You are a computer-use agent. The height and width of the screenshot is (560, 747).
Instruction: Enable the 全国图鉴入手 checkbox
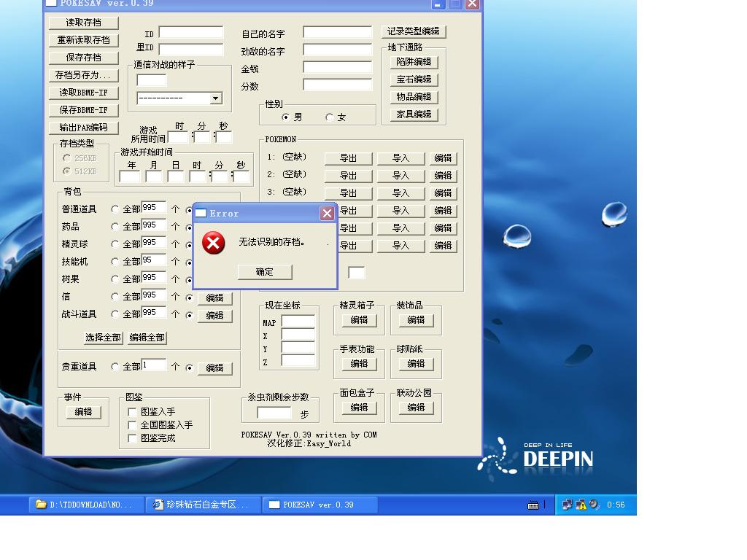133,425
